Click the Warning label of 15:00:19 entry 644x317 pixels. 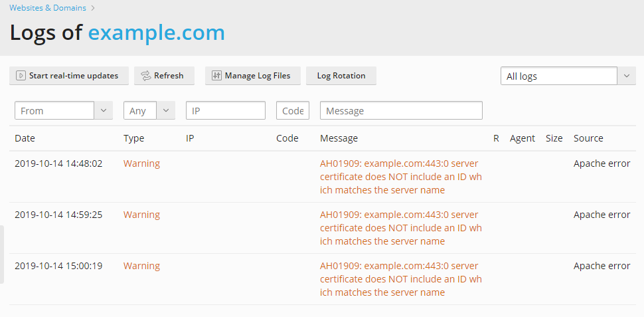click(x=141, y=266)
